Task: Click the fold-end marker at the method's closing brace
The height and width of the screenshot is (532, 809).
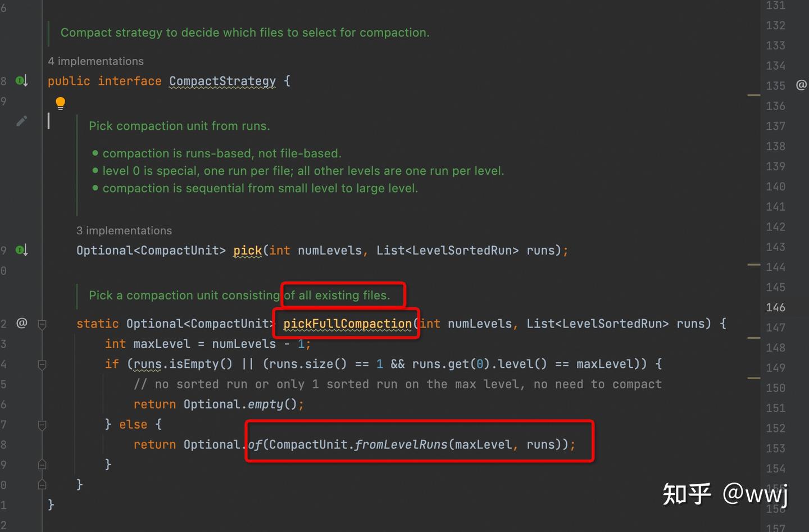Action: [42, 484]
